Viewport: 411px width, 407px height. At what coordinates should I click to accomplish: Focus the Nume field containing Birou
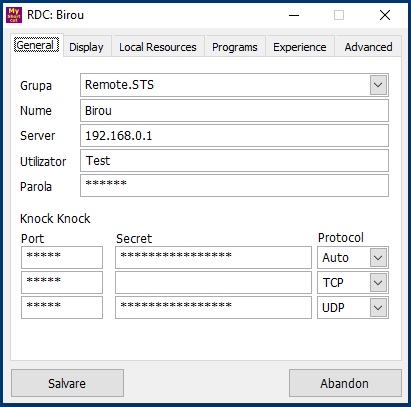[x=234, y=110]
